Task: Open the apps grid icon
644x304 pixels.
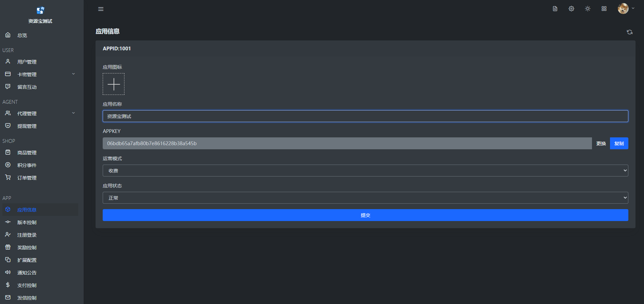Action: 604,9
